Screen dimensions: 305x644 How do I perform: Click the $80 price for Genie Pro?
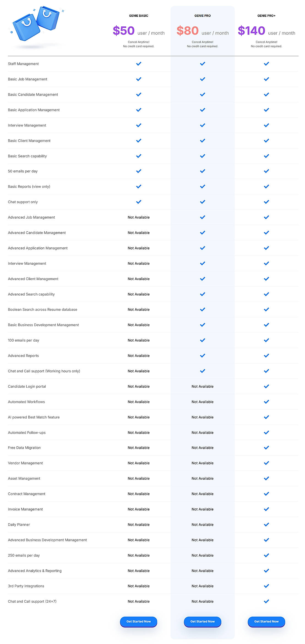pyautogui.click(x=187, y=31)
